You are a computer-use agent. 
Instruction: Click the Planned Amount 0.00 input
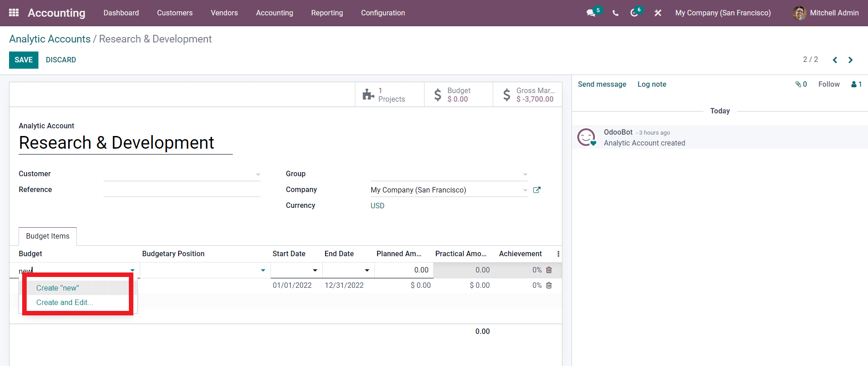pyautogui.click(x=404, y=270)
